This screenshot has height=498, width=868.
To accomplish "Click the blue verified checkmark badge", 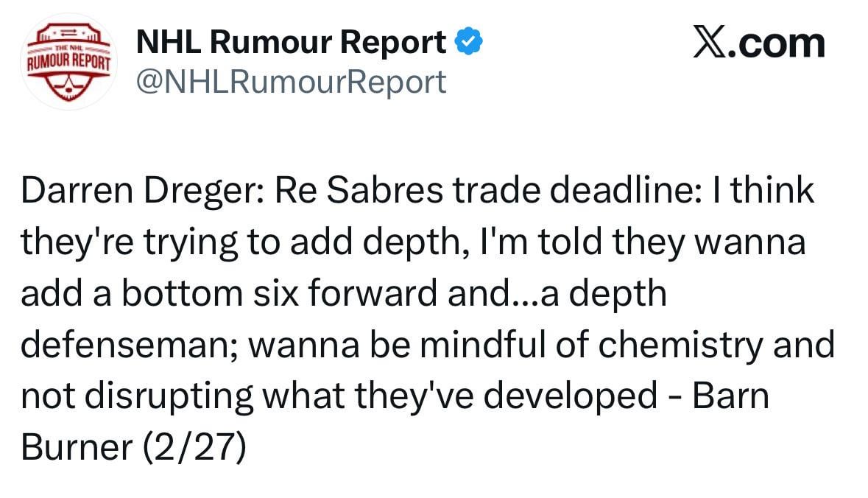I will coord(469,43).
